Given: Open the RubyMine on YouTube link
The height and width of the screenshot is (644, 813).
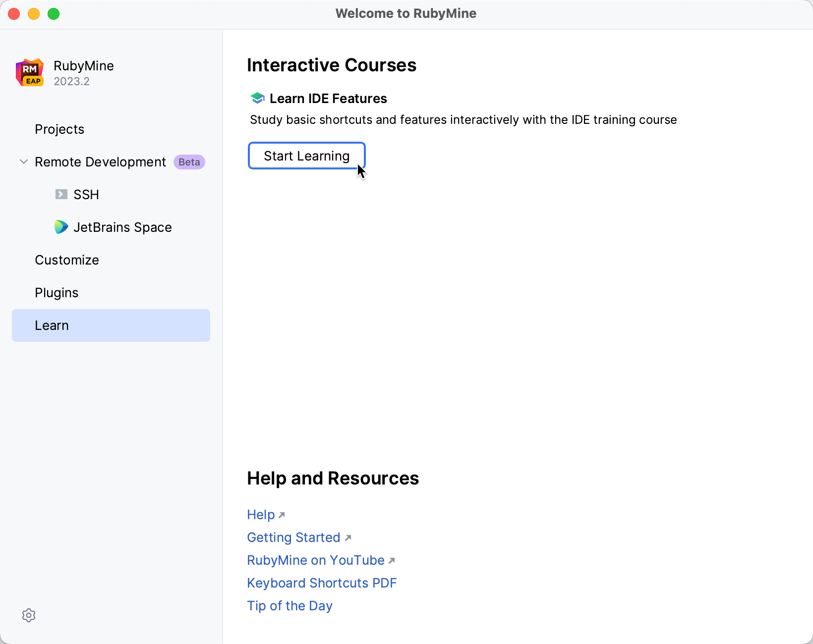Looking at the screenshot, I should click(x=316, y=560).
